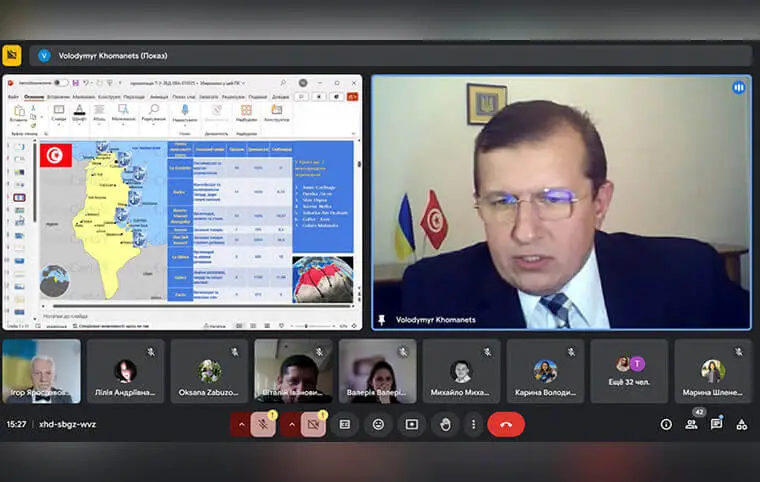The width and height of the screenshot is (760, 482).
Task: Select Oksana Zabuzo's participant tile
Action: pyautogui.click(x=209, y=371)
